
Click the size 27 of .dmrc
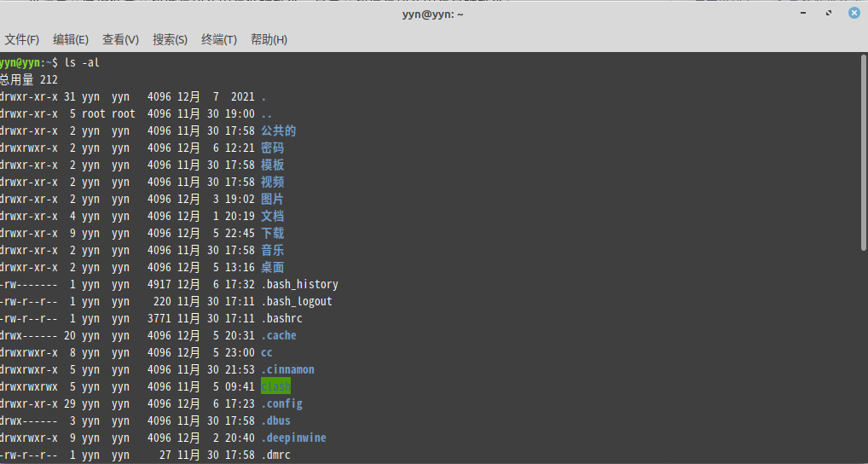point(165,455)
